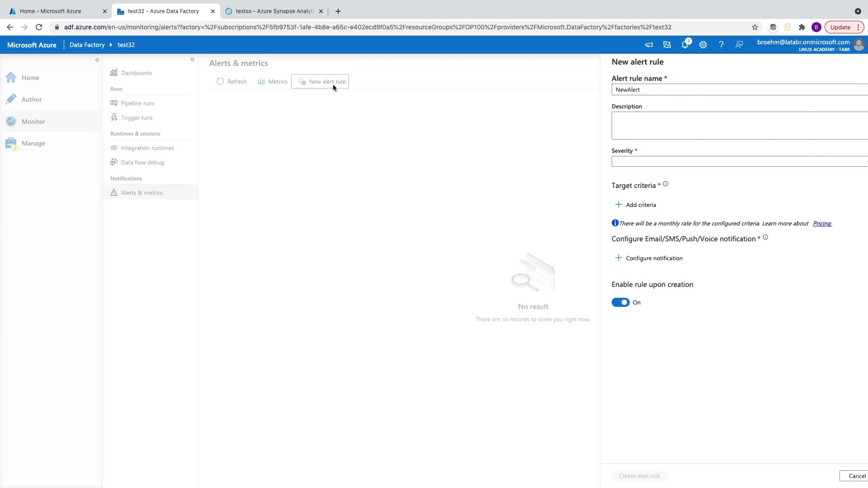Click the Pricing link

pyautogui.click(x=822, y=224)
